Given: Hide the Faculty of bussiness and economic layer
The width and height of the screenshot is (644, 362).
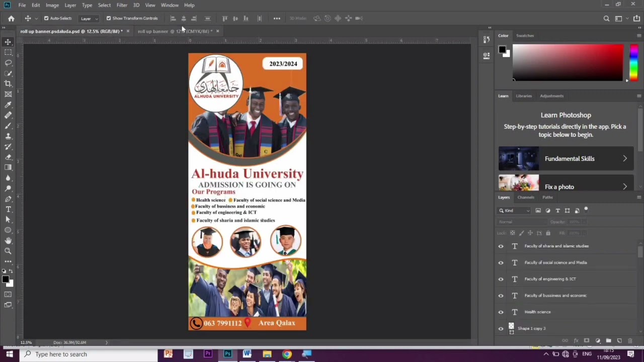Looking at the screenshot, I should (x=501, y=296).
